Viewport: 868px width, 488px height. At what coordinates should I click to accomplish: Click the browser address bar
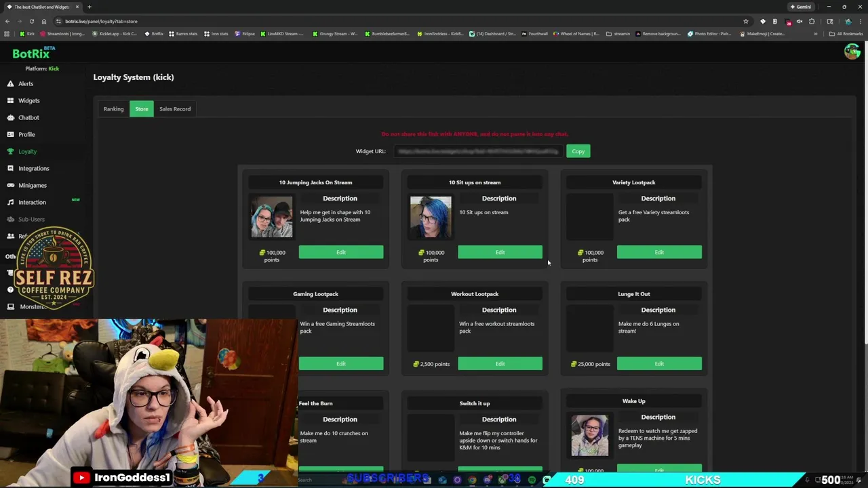[x=400, y=21]
